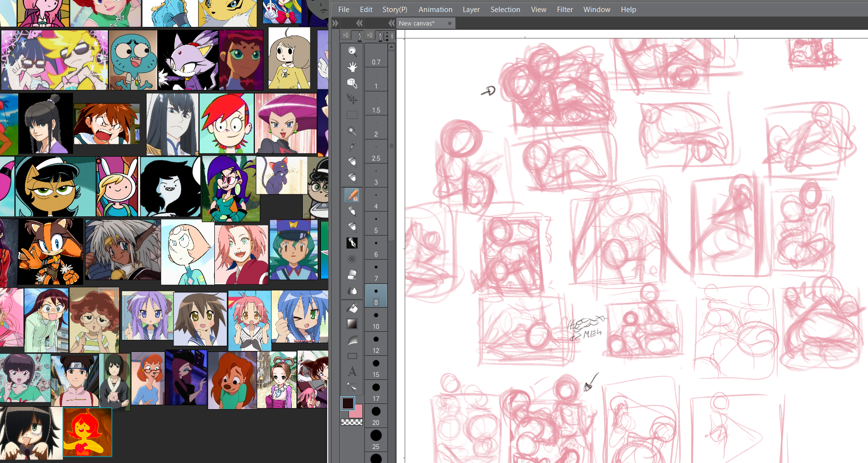
Task: Pick the pink sub color swatch
Action: (357, 413)
